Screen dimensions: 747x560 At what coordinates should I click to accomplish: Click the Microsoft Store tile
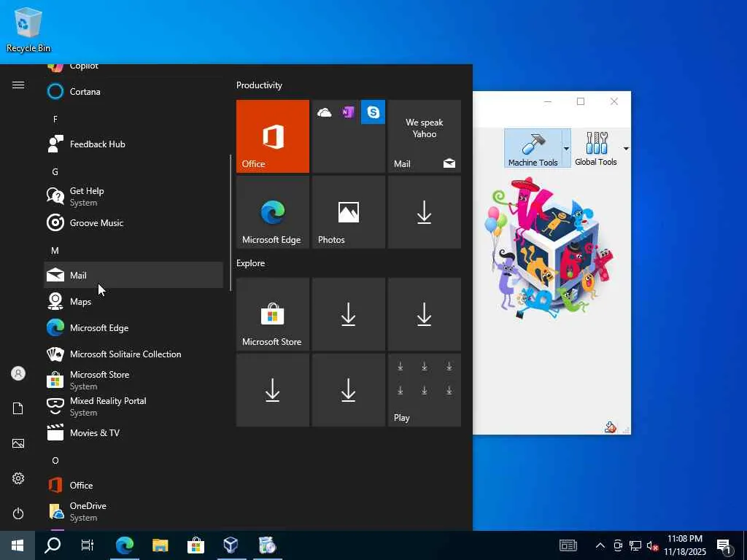tap(273, 314)
